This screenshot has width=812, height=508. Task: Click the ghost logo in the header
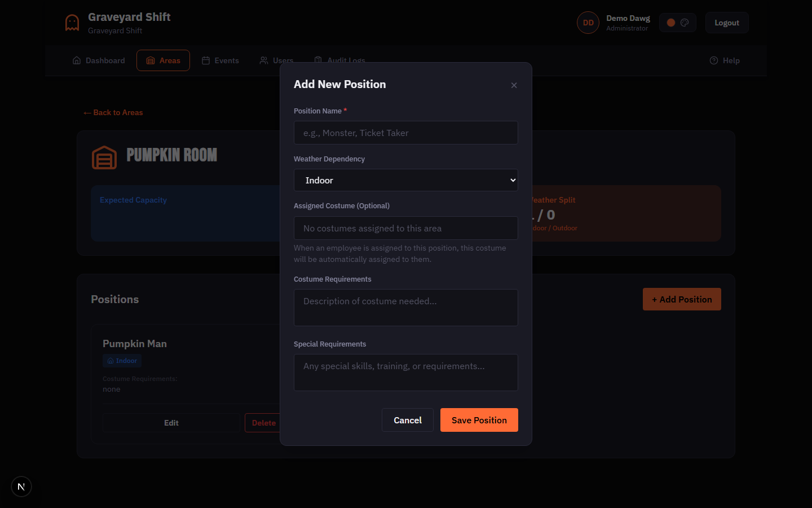(x=72, y=23)
